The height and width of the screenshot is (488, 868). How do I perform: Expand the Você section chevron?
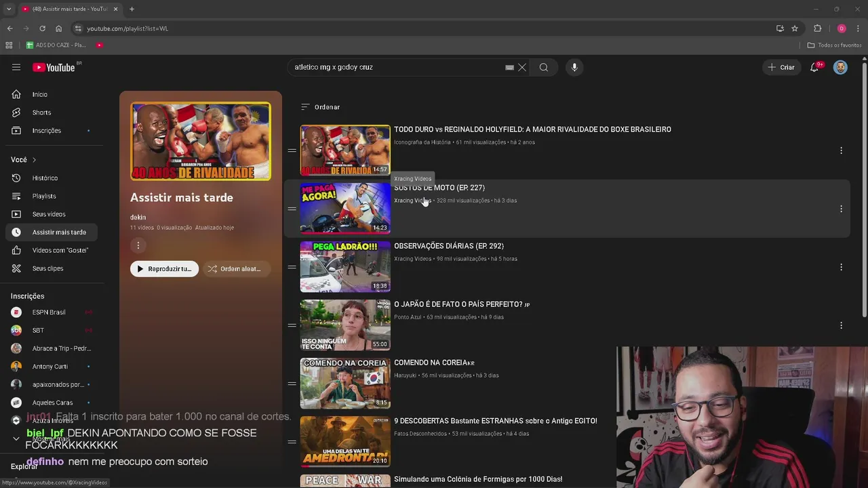pos(34,160)
